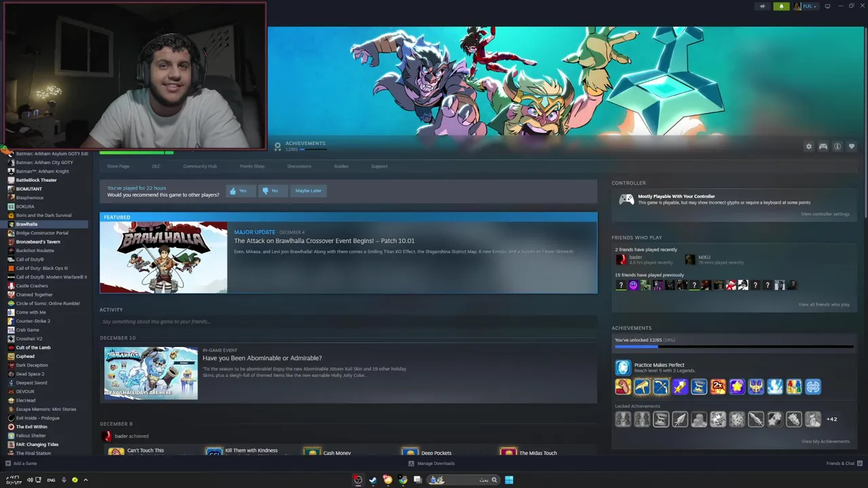The width and height of the screenshot is (868, 488).
Task: Show hidden tray icons chevron
Action: coord(85,480)
